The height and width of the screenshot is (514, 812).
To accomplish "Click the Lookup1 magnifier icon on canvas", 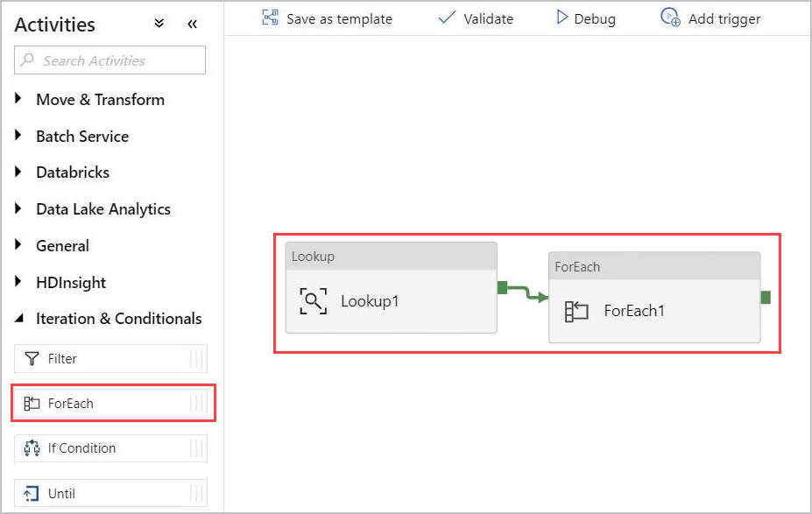I will tap(314, 300).
